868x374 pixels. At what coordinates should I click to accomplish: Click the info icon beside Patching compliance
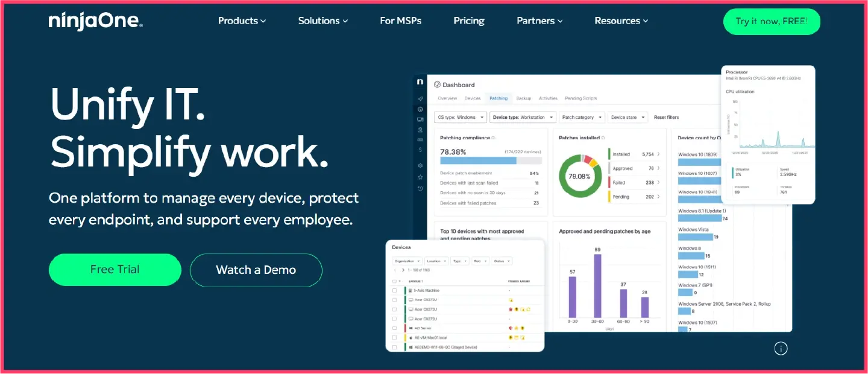493,138
